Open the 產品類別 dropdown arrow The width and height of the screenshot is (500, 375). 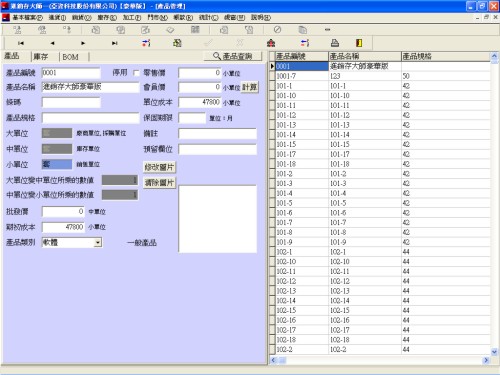click(98, 242)
